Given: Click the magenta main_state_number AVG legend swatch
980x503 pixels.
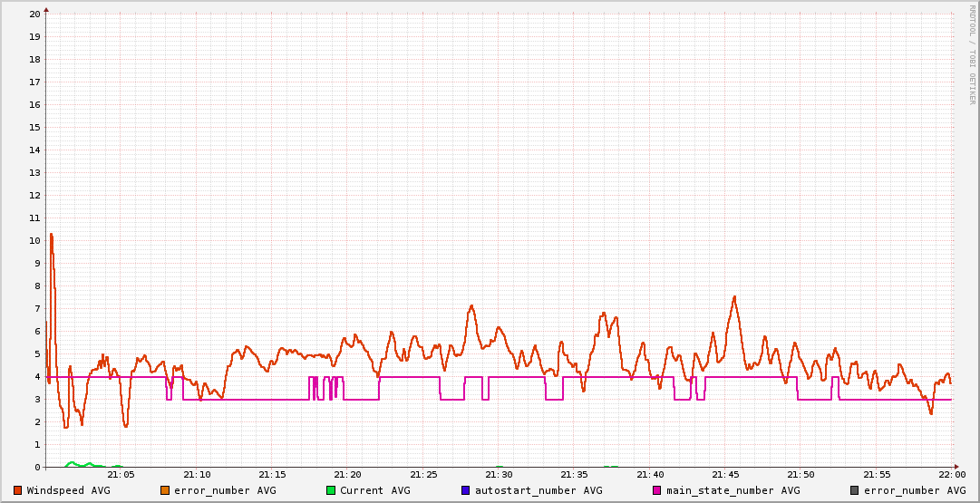Looking at the screenshot, I should (657, 490).
